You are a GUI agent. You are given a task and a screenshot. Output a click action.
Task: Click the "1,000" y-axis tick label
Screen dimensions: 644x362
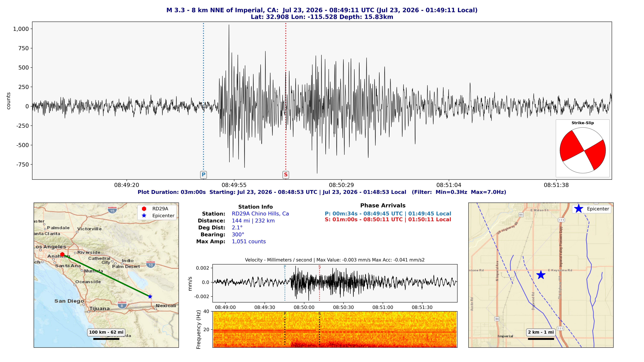point(21,29)
